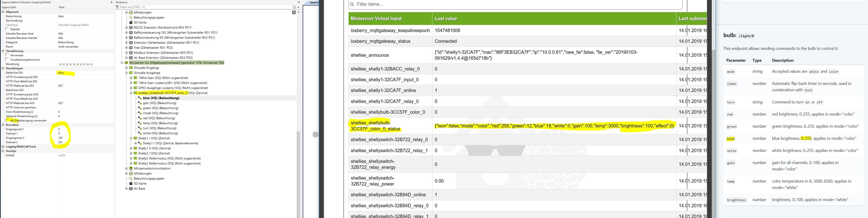This screenshot has height=218, width=868.
Task: Select the Air Base Extension icon
Action: click(x=131, y=58)
